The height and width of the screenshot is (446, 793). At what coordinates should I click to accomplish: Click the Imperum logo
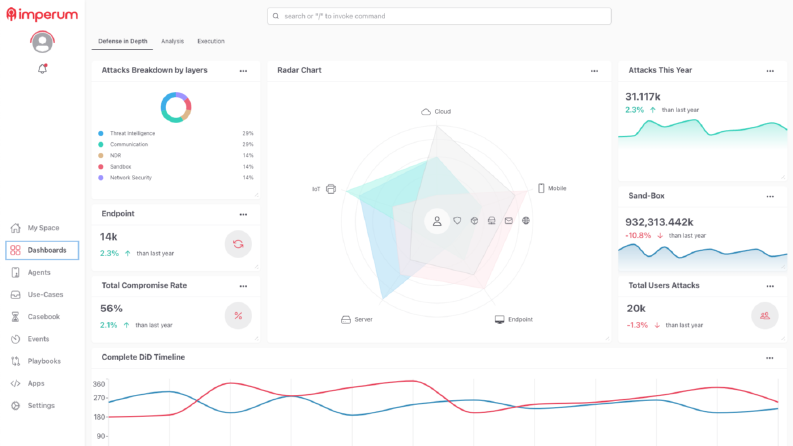pyautogui.click(x=42, y=15)
